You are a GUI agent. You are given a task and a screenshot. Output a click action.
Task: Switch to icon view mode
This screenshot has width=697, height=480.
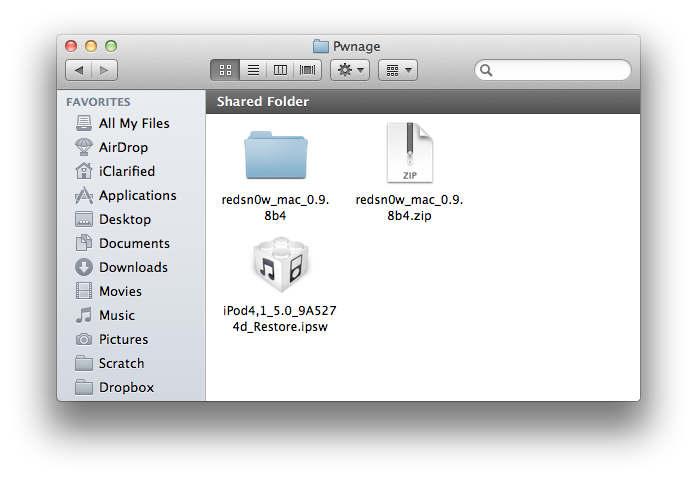point(225,70)
